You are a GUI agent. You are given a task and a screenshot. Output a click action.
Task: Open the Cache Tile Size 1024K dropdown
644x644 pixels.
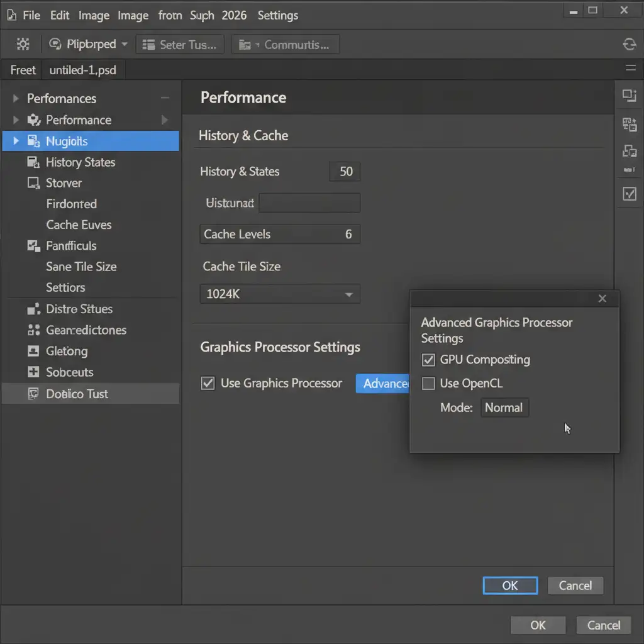click(280, 294)
